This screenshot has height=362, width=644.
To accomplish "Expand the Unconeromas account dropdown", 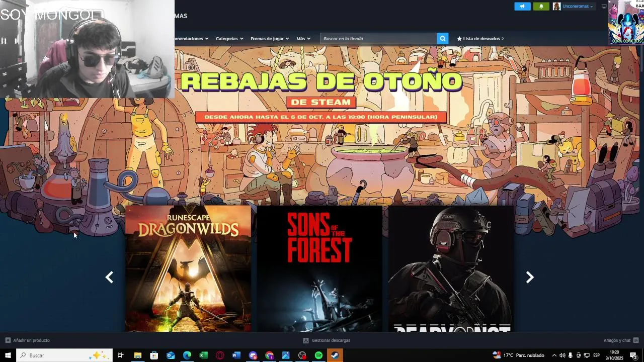I will (x=578, y=7).
